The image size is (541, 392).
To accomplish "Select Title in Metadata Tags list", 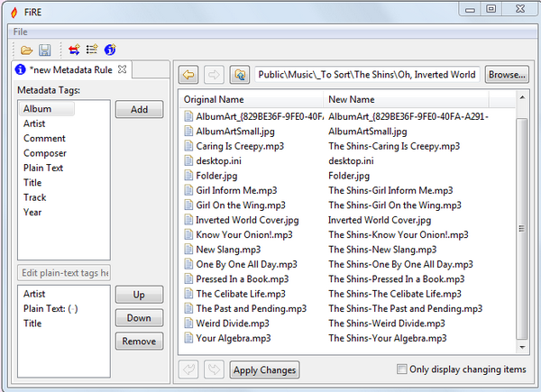I will pos(32,183).
